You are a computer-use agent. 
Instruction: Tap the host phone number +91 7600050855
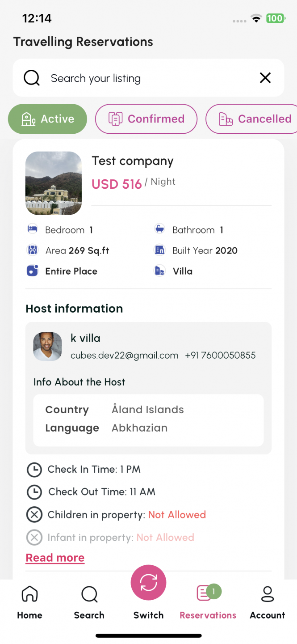221,356
